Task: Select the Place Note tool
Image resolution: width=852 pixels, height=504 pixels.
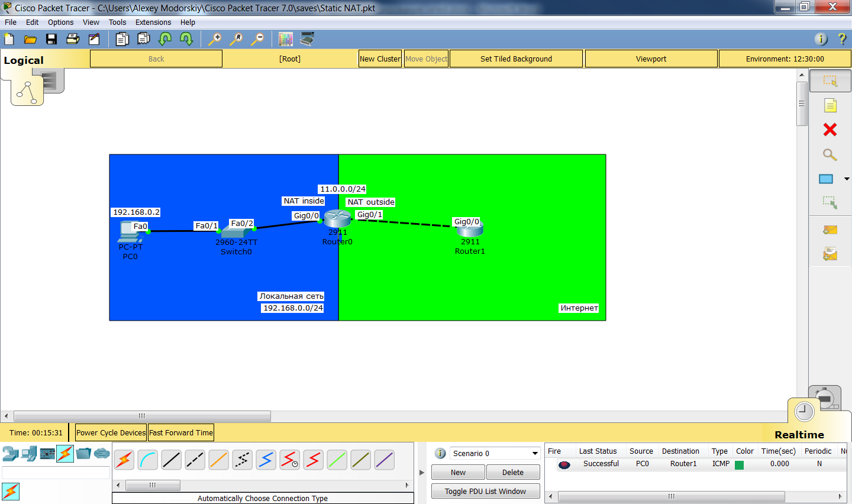Action: click(x=830, y=105)
